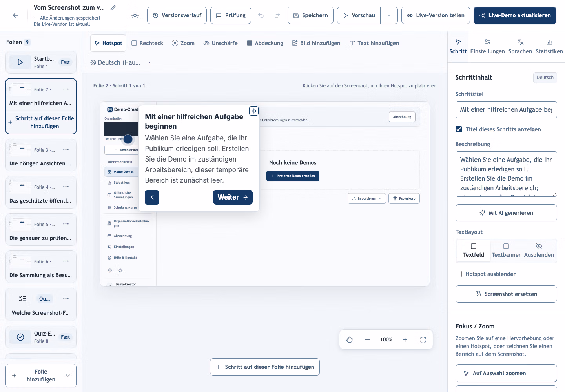Switch to the Sprachen tab
This screenshot has width=565, height=392.
click(x=520, y=47)
